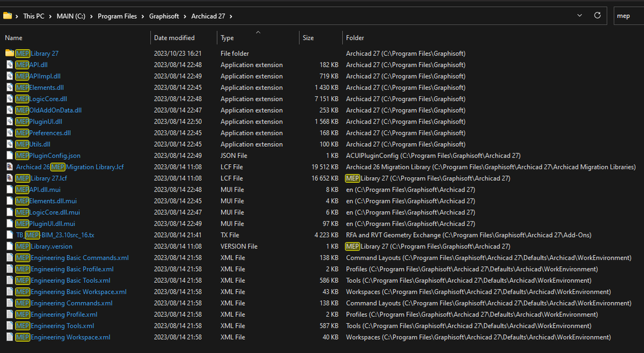Click the MEPPluginConfig.json file icon

[10, 156]
